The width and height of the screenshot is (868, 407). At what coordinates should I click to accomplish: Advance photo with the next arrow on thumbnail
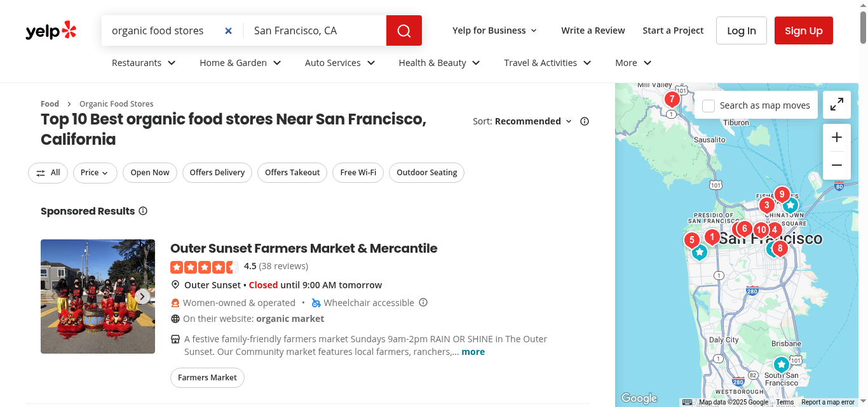click(x=143, y=297)
